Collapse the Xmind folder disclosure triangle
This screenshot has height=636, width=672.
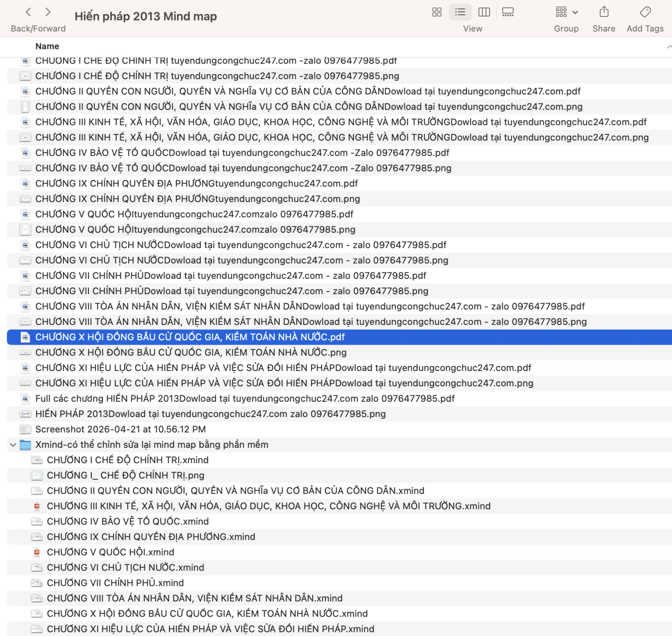13,445
